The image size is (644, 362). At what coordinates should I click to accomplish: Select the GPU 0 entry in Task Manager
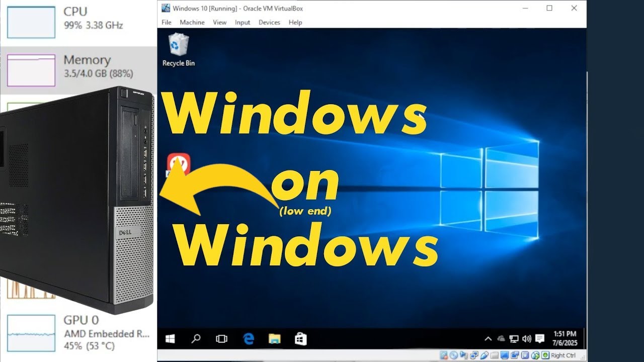point(78,333)
